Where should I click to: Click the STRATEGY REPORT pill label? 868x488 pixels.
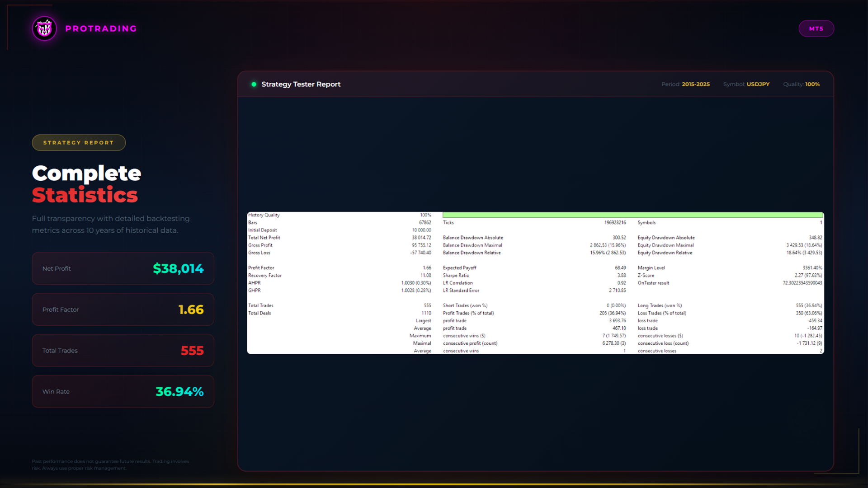(79, 142)
